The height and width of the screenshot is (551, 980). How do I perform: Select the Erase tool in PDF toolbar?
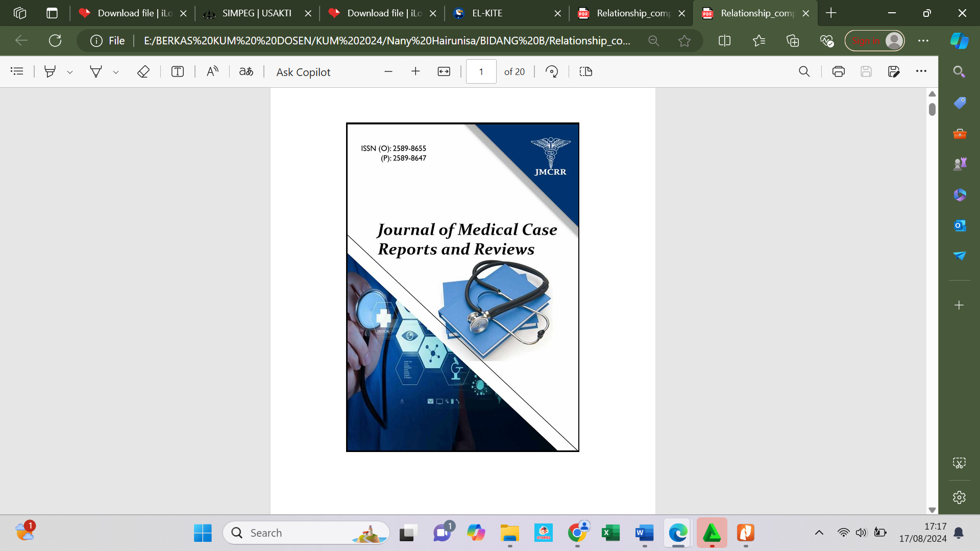(x=143, y=71)
